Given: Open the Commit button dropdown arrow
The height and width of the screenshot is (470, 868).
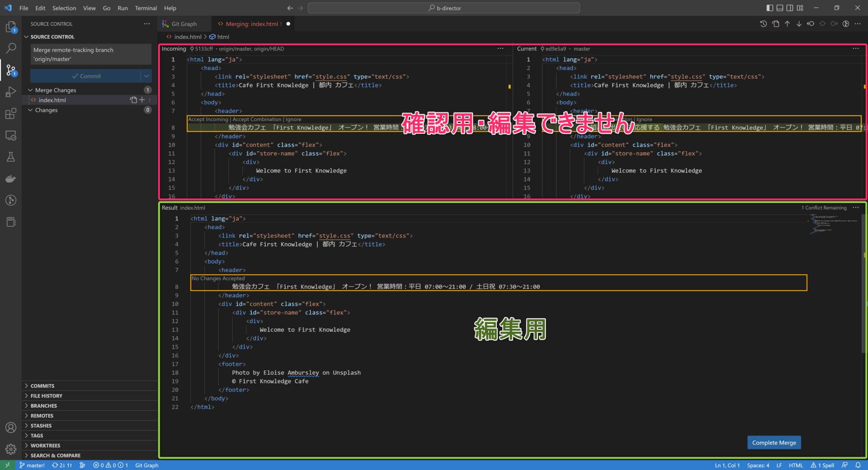Looking at the screenshot, I should (146, 76).
